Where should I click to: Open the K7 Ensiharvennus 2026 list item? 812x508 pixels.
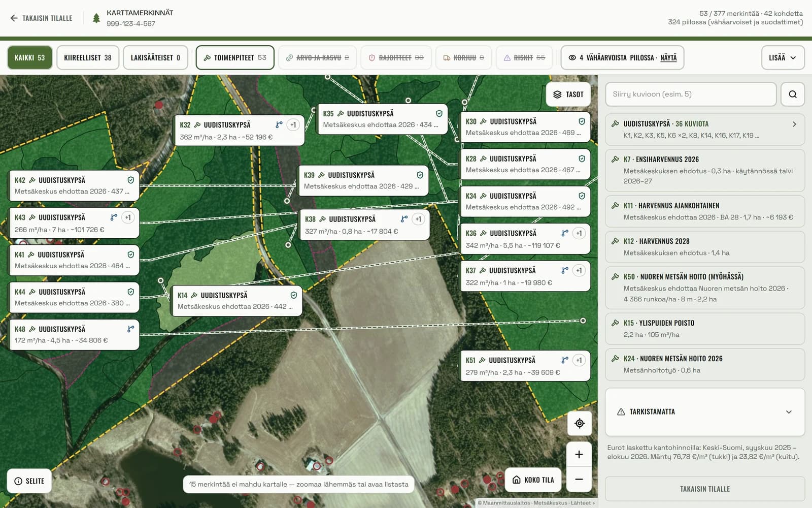705,170
